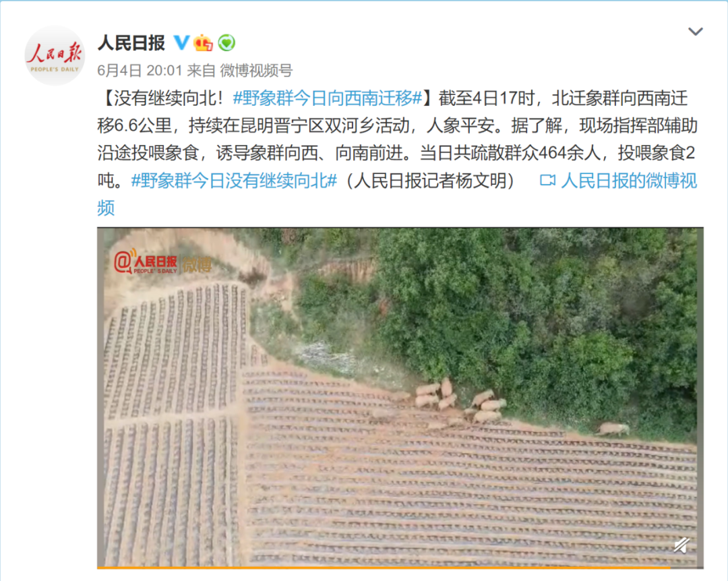Open the People's Daily profile avatar
The height and width of the screenshot is (581, 728).
tap(55, 56)
